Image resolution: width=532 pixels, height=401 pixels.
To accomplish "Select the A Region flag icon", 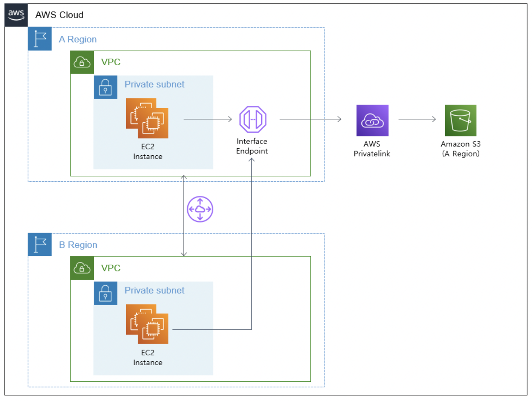I will 40,39.
